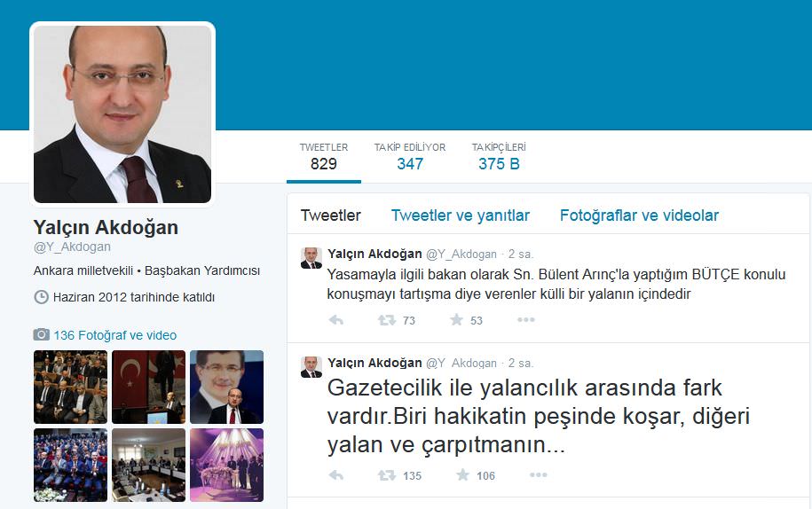The image size is (812, 509).
Task: Switch to Fotoğraflar ve videolar tab
Action: [639, 215]
